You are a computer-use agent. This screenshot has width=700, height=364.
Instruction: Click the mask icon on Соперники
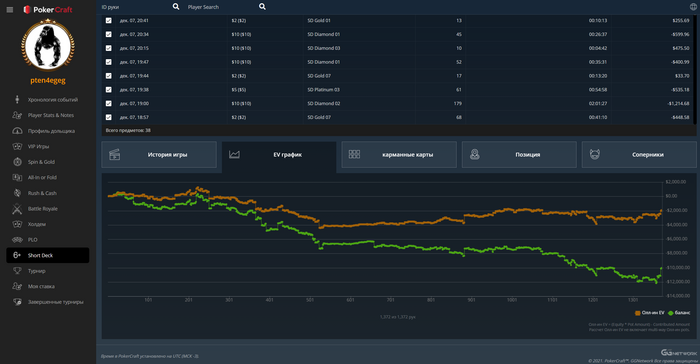coord(595,155)
